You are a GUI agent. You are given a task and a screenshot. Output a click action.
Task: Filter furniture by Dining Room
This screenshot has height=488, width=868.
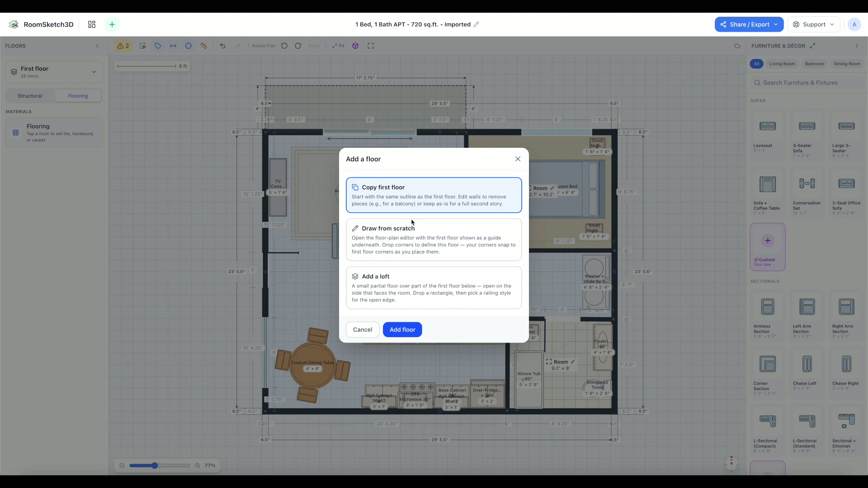tap(847, 64)
